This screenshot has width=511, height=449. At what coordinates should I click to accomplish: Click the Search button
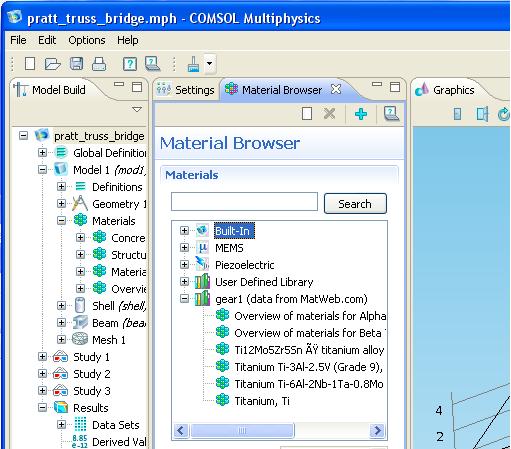click(x=355, y=204)
